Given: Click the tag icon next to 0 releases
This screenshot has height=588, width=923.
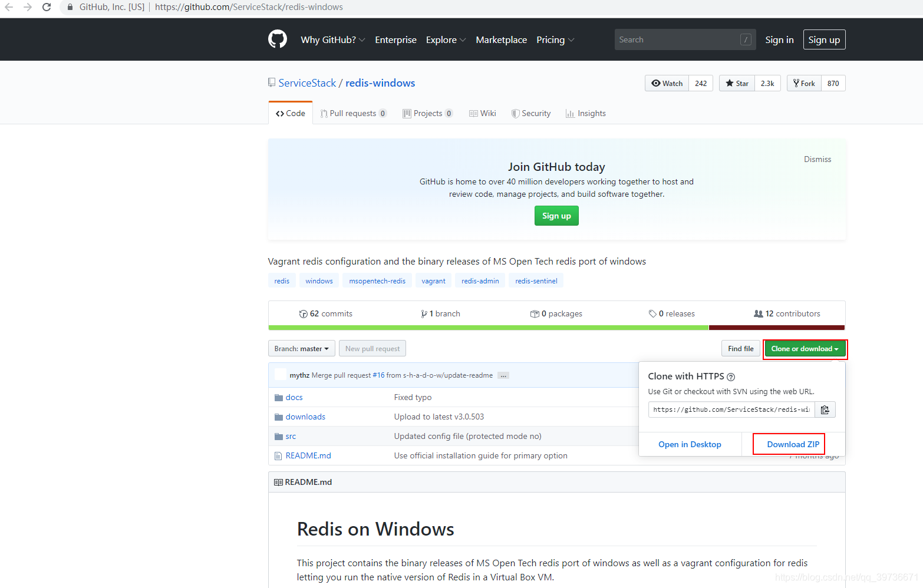Looking at the screenshot, I should [652, 313].
